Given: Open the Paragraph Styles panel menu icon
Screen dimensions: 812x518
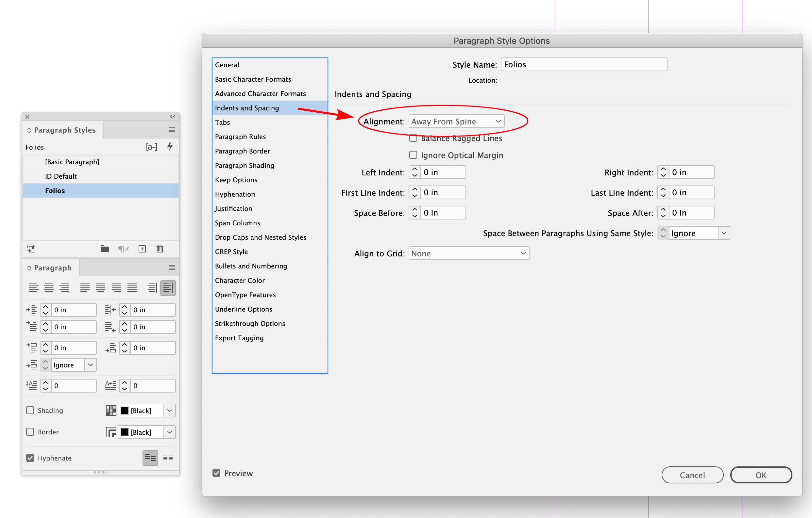Looking at the screenshot, I should click(172, 130).
